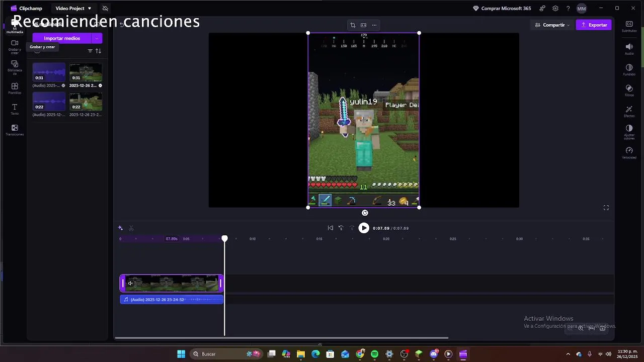
Task: Click the timeline playhead marker
Action: pos(224,239)
